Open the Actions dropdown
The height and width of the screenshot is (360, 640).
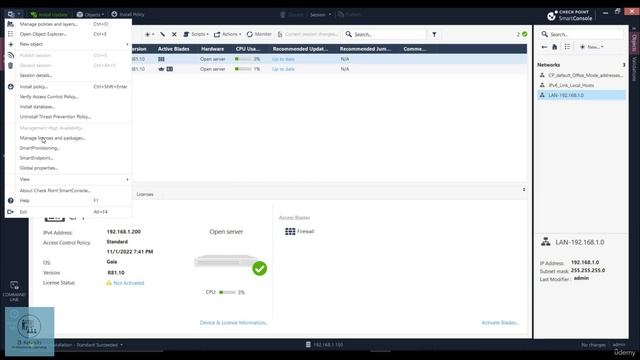[228, 34]
